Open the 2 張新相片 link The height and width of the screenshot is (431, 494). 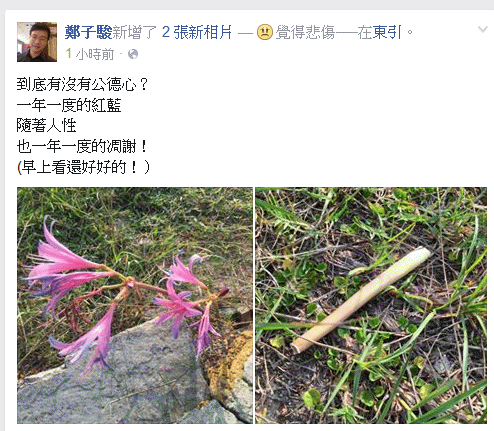[x=196, y=32]
